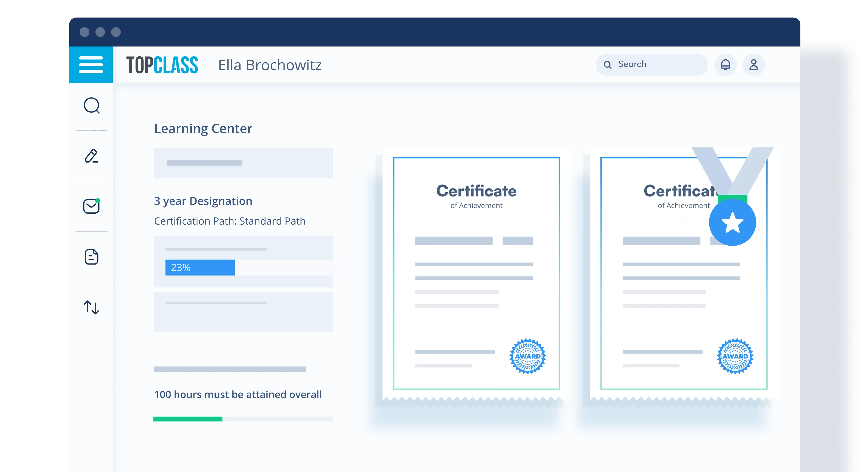Click the blue star medal badge
The image size is (868, 472).
pos(732,222)
